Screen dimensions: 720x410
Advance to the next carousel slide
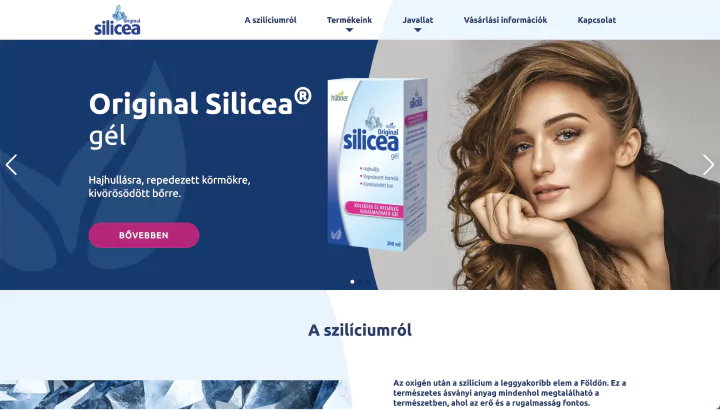[x=708, y=165]
